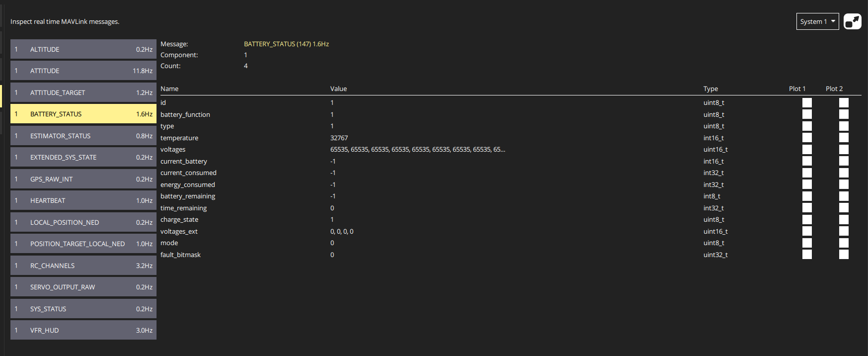
Task: Open the System 1 dropdown
Action: [817, 21]
